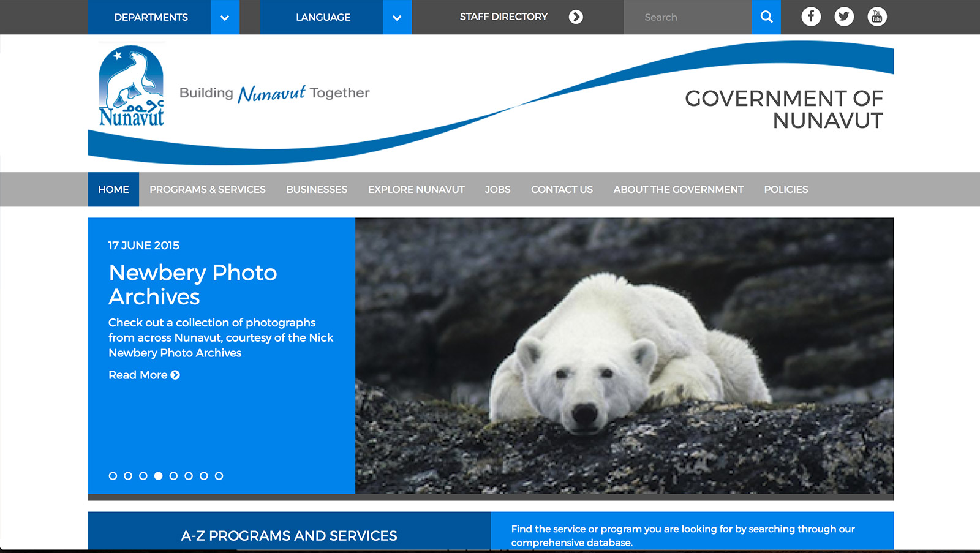
Task: Open the Facebook page icon
Action: (x=811, y=17)
